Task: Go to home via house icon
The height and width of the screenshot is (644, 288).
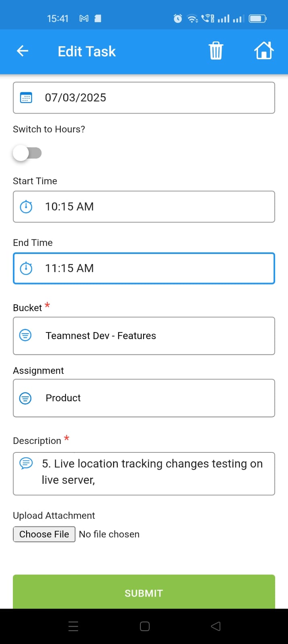Action: [x=264, y=51]
